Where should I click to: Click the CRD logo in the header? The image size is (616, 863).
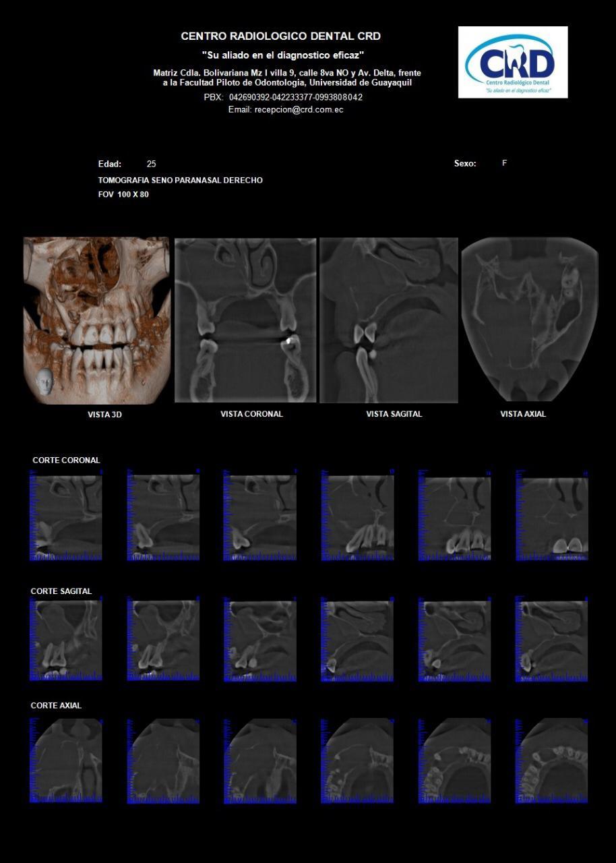[512, 62]
